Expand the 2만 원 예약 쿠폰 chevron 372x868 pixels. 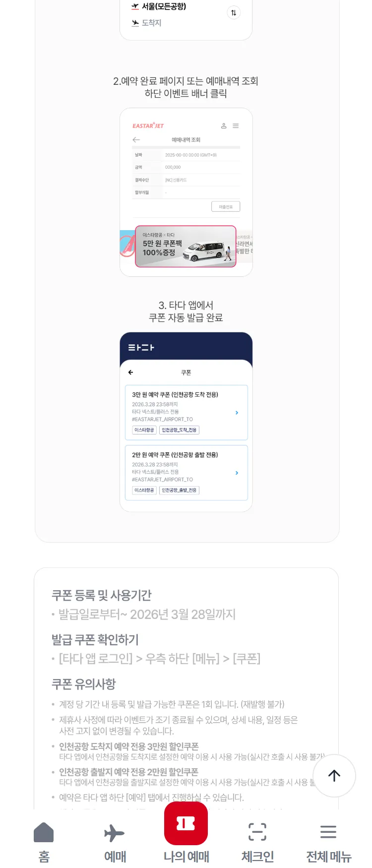coord(237,473)
